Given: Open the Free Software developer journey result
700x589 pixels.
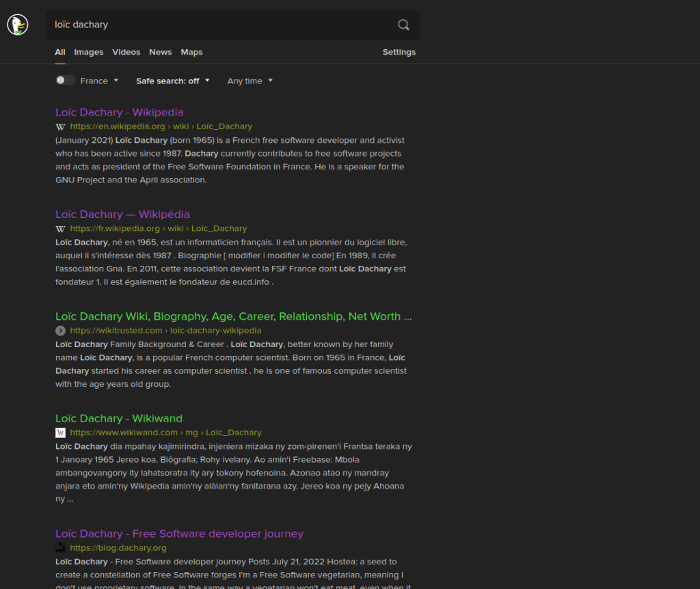Looking at the screenshot, I should coord(180,534).
